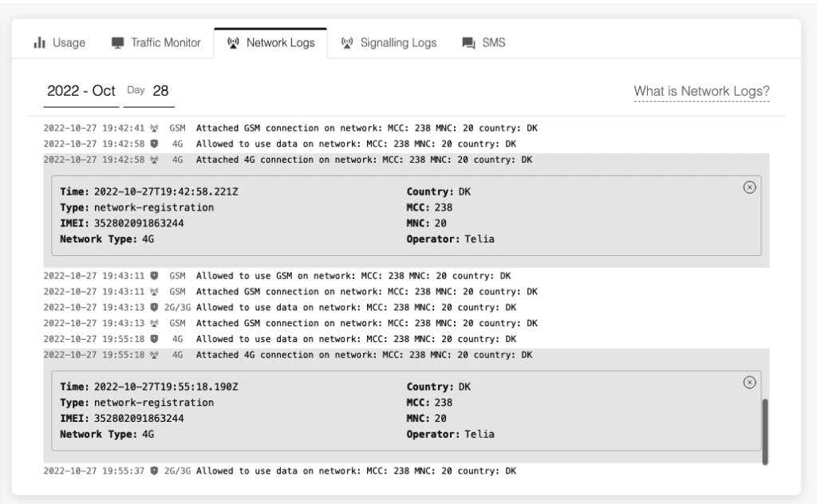Select the Network Logs tab

(270, 43)
